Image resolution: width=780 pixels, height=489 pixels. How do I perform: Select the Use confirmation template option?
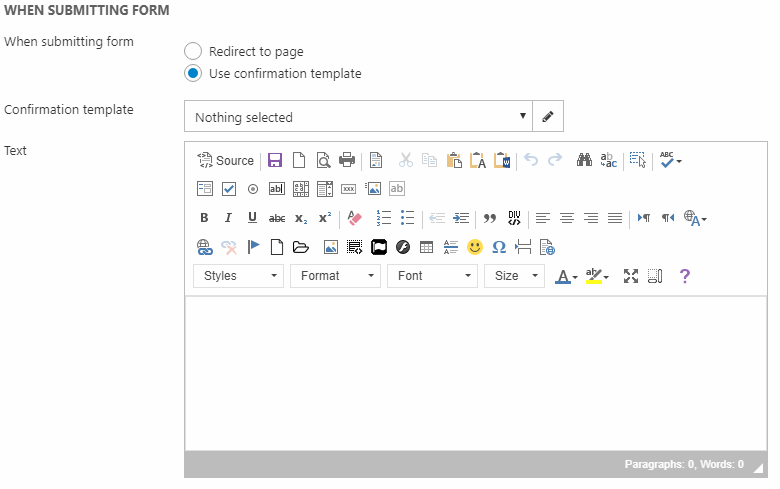pos(193,73)
